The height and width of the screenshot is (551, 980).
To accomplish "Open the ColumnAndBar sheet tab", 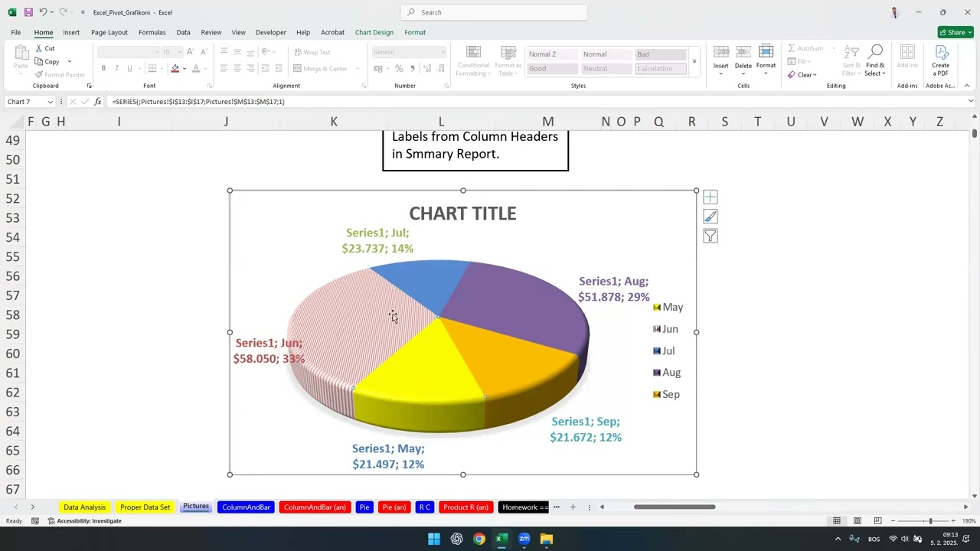I will [247, 507].
